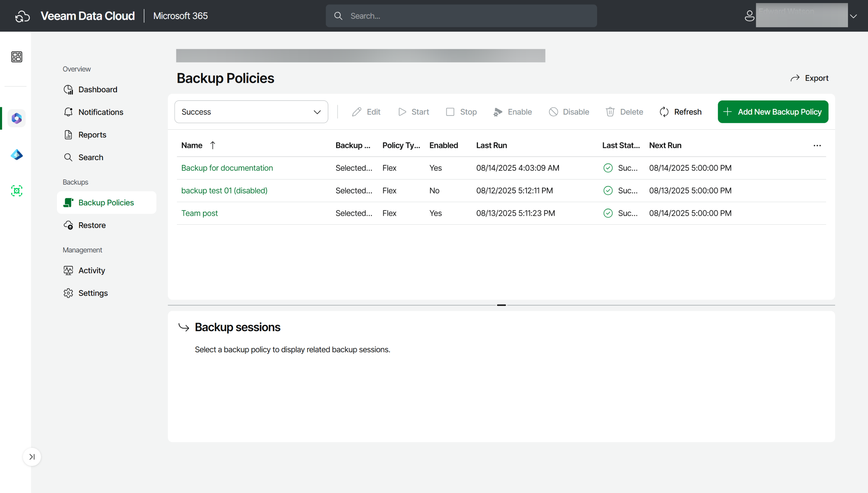Click the user profile avatar icon
The height and width of the screenshot is (493, 868).
pyautogui.click(x=749, y=16)
